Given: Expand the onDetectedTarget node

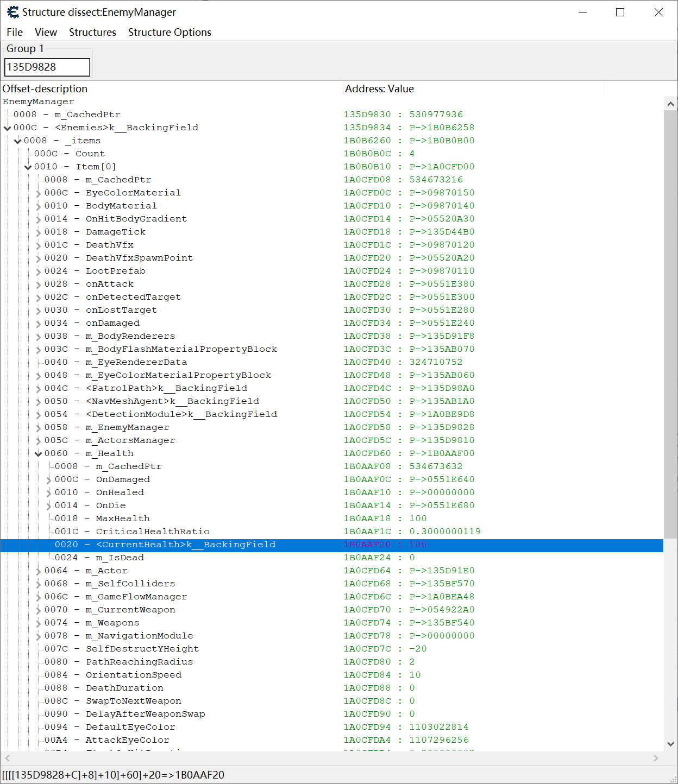Looking at the screenshot, I should [38, 298].
